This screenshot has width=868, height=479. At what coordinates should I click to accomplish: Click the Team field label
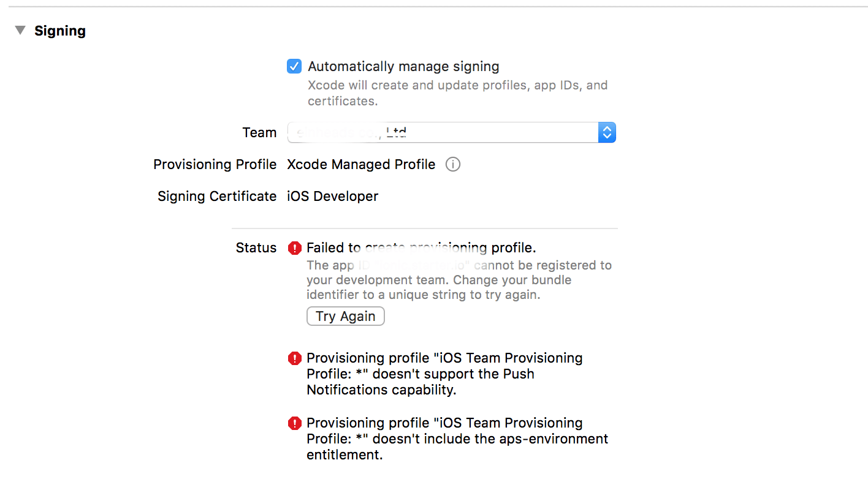click(259, 133)
